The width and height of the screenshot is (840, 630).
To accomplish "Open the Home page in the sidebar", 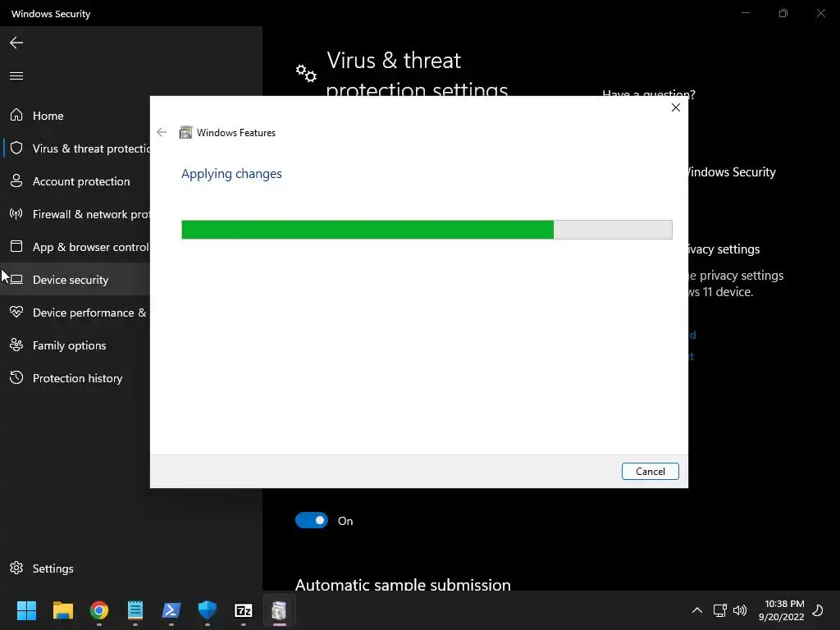I will pyautogui.click(x=75, y=116).
